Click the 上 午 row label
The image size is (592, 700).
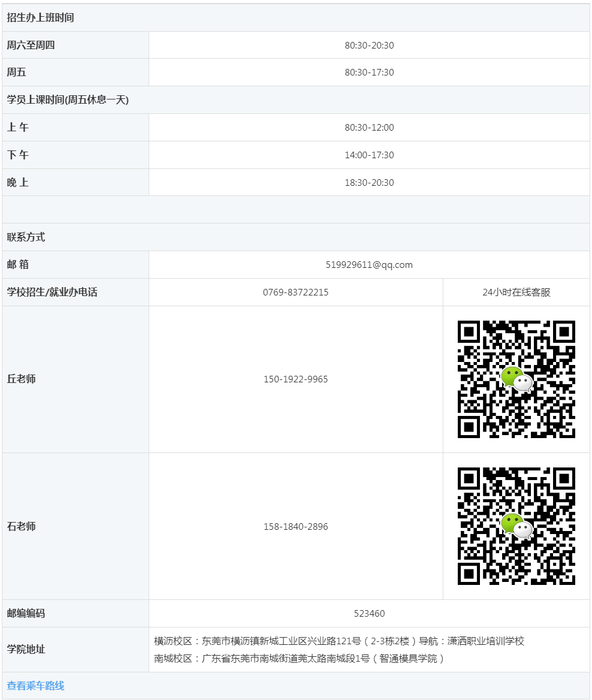18,127
